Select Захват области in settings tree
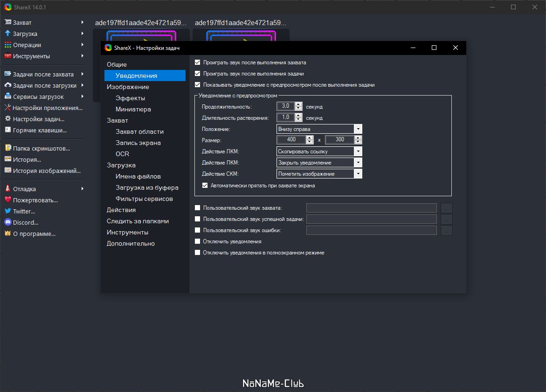This screenshot has height=392, width=546. (139, 131)
